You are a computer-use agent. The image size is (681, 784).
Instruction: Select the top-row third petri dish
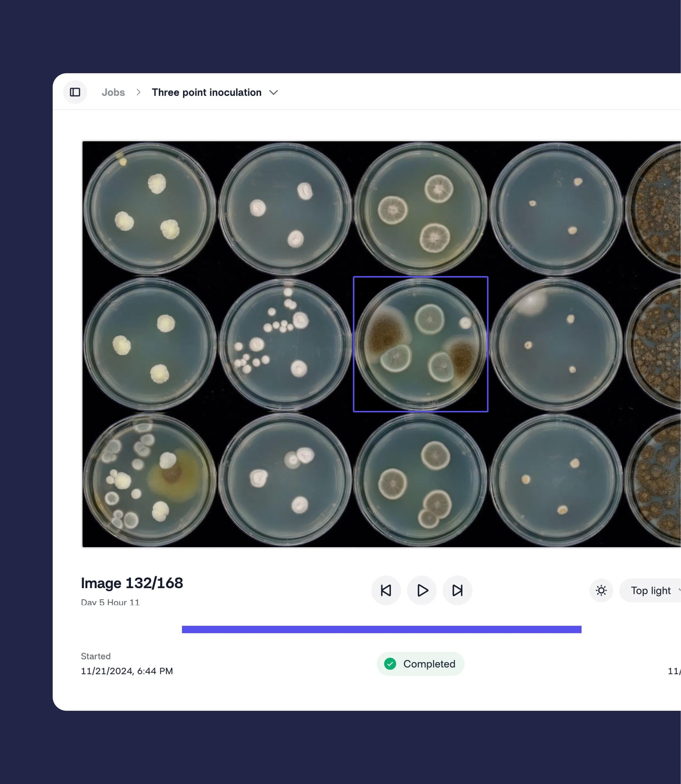420,208
